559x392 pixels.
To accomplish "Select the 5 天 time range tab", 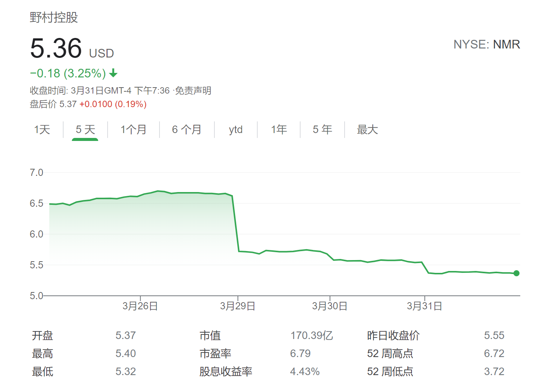I will click(85, 130).
